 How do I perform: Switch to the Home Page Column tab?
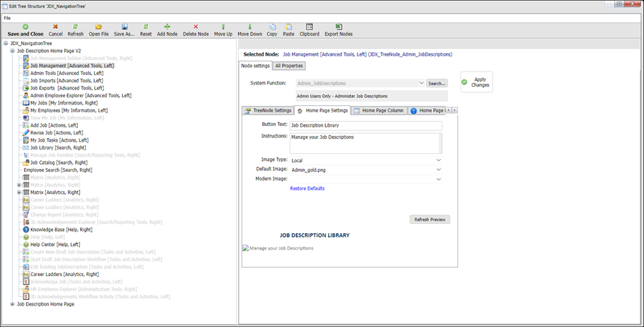(x=378, y=111)
